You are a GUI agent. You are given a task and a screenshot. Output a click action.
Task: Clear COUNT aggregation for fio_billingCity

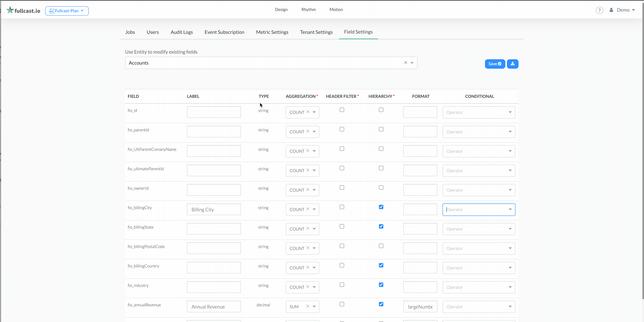(x=308, y=209)
